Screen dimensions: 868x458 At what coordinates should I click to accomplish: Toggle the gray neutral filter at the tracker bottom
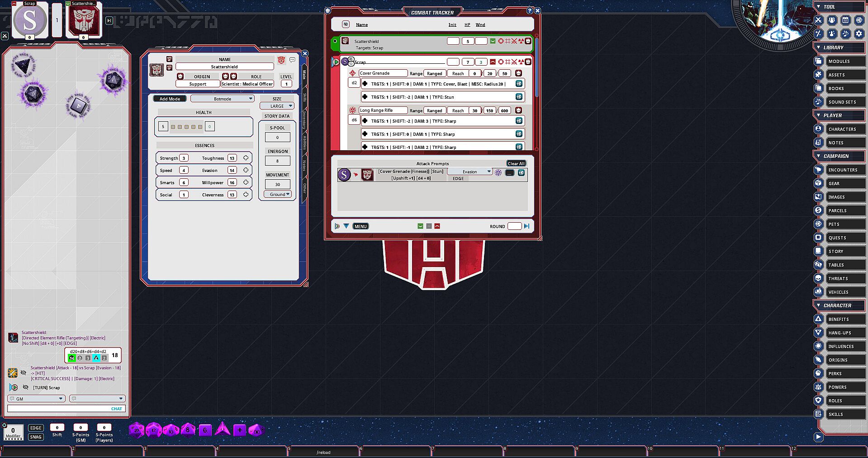coord(429,226)
